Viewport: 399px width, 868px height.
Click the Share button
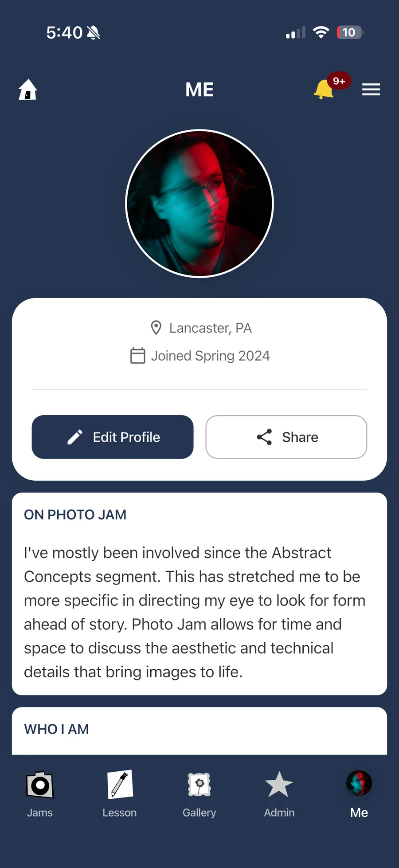coord(286,437)
